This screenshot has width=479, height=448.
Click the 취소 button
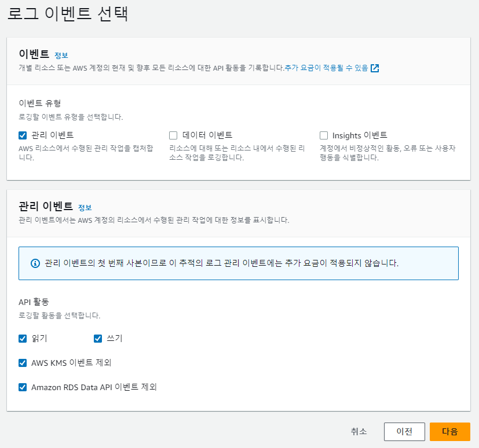tap(359, 432)
